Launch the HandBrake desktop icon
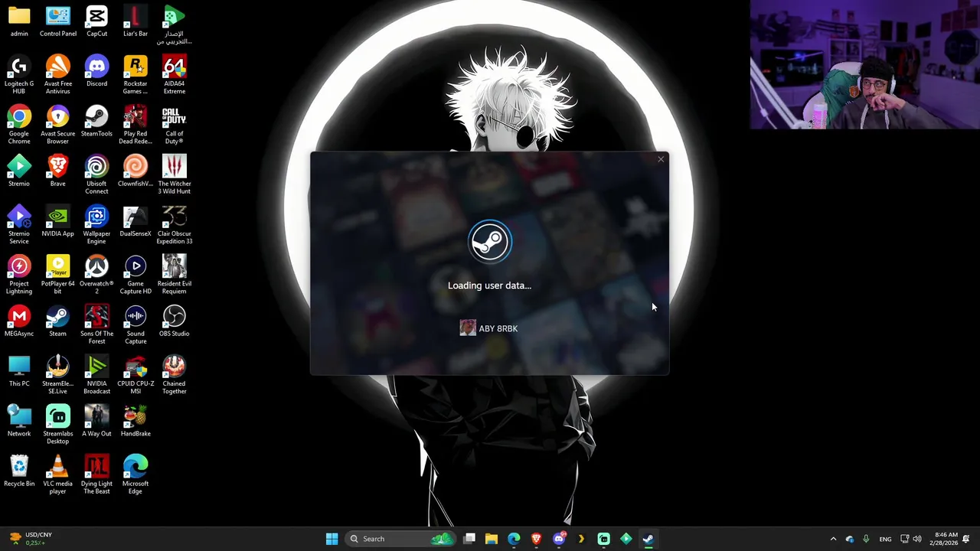980x551 pixels. [x=136, y=421]
